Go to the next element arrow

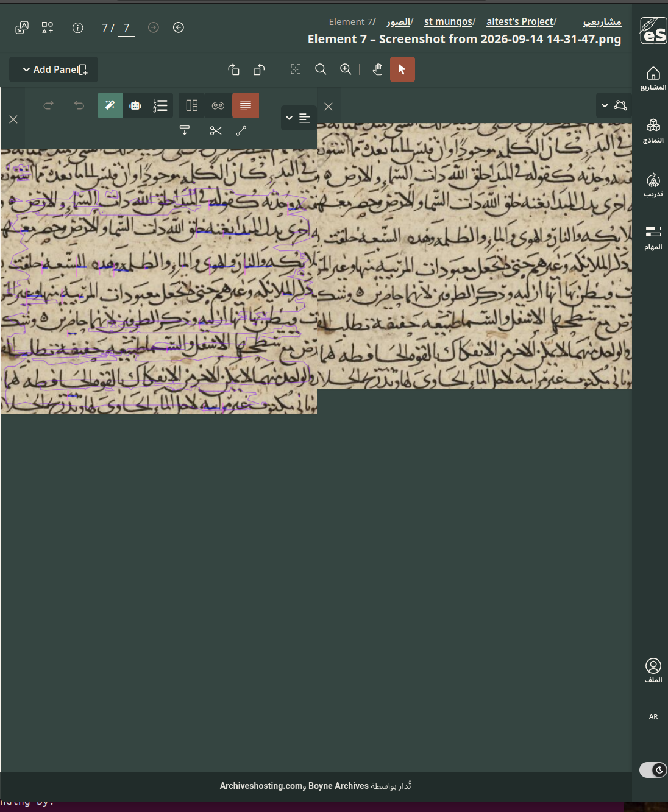pos(154,27)
